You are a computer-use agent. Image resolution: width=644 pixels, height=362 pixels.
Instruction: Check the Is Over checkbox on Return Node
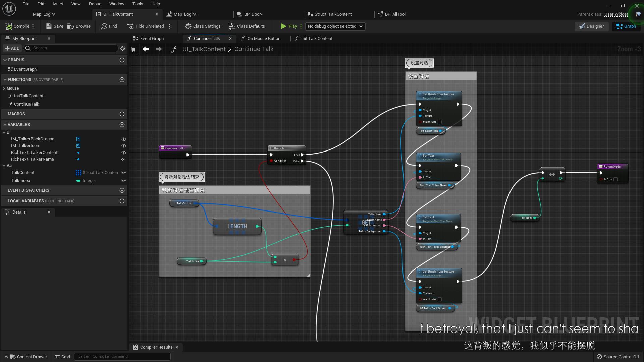pos(615,179)
